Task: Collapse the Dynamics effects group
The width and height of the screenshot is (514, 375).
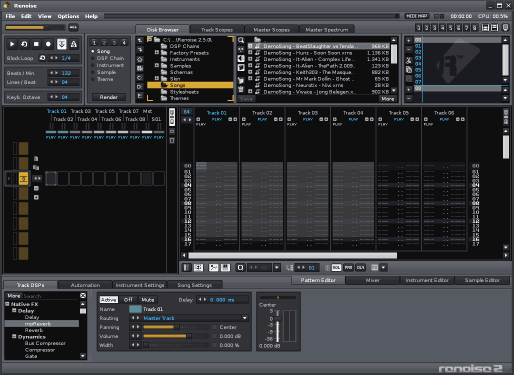Action: (14, 337)
